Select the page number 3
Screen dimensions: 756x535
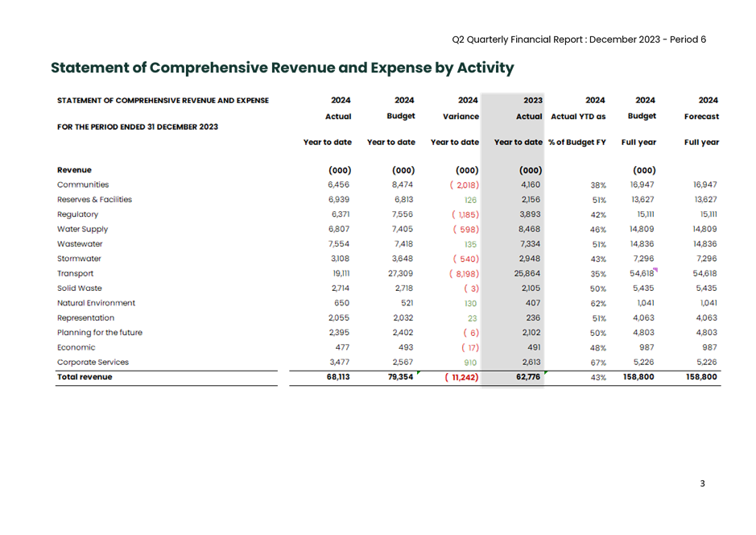click(703, 483)
